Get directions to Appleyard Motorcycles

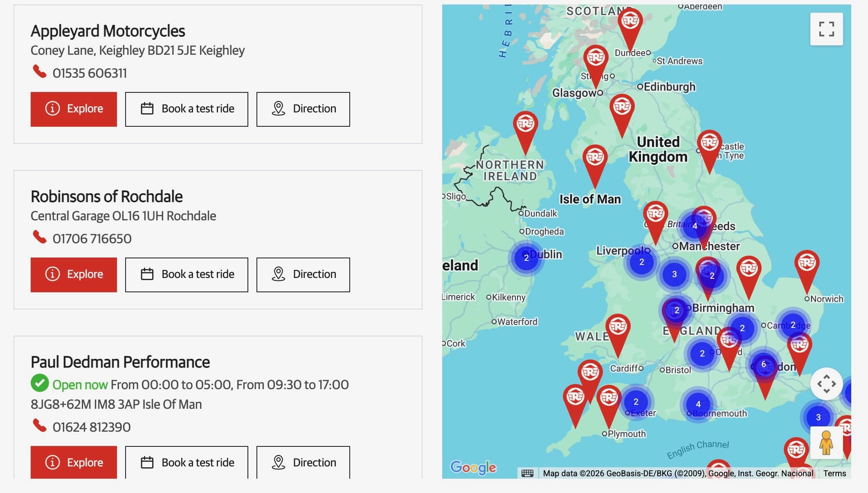(x=303, y=109)
